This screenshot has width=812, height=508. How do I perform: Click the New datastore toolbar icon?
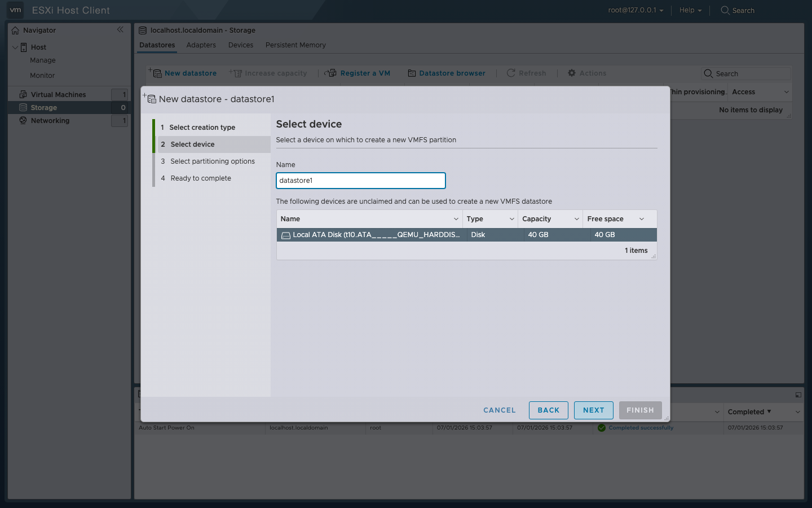(155, 73)
